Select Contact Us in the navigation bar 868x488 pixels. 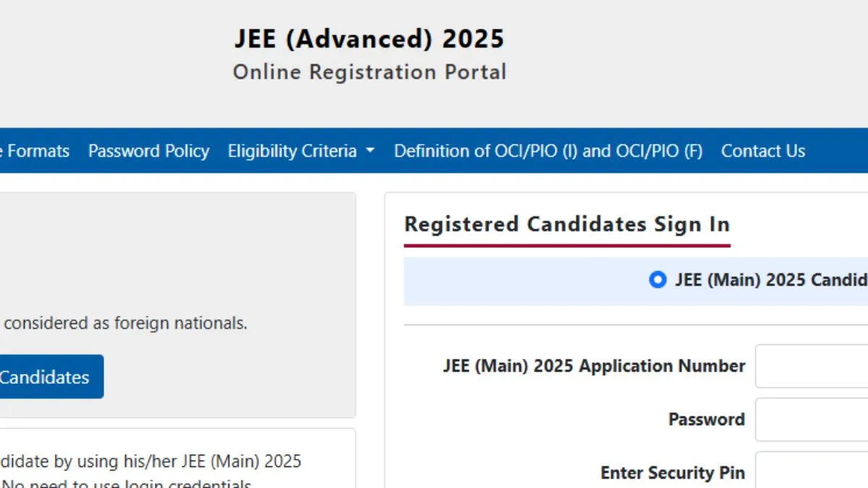coord(763,151)
